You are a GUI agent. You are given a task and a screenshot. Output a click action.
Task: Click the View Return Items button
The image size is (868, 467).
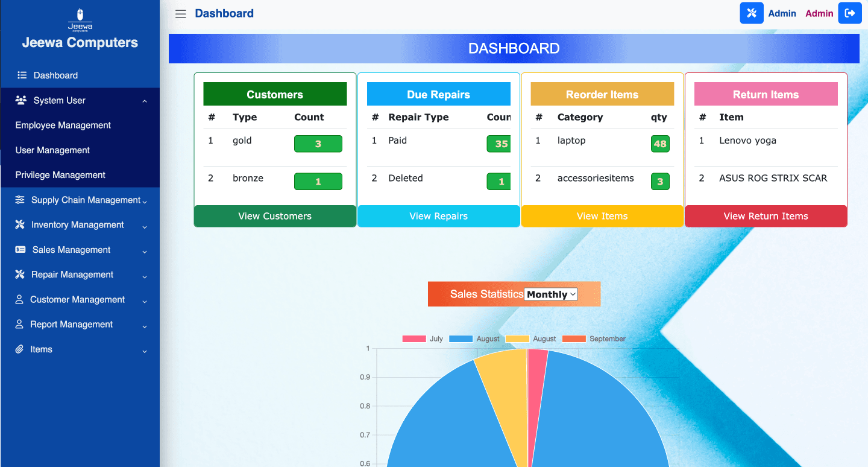766,216
